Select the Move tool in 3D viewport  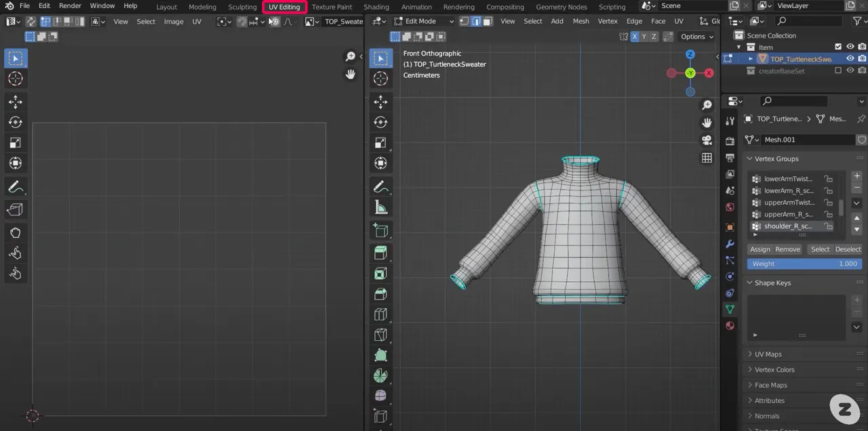pos(380,102)
